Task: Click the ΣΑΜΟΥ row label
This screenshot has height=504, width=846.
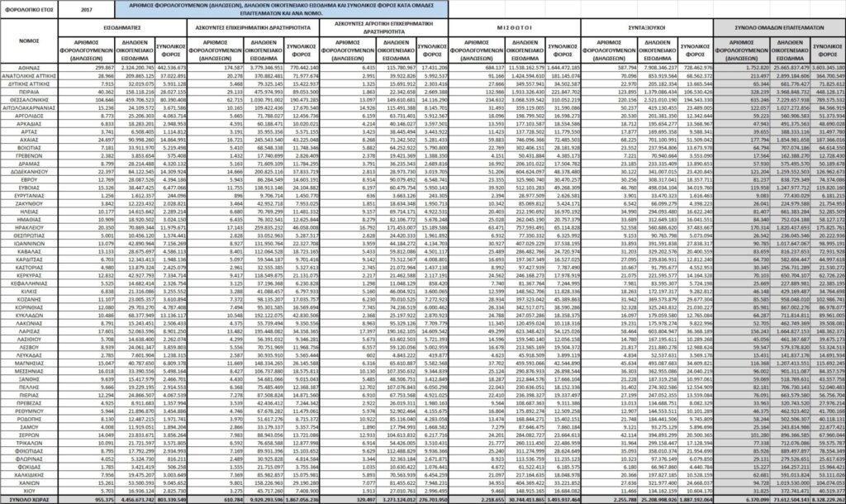Action: 29,427
